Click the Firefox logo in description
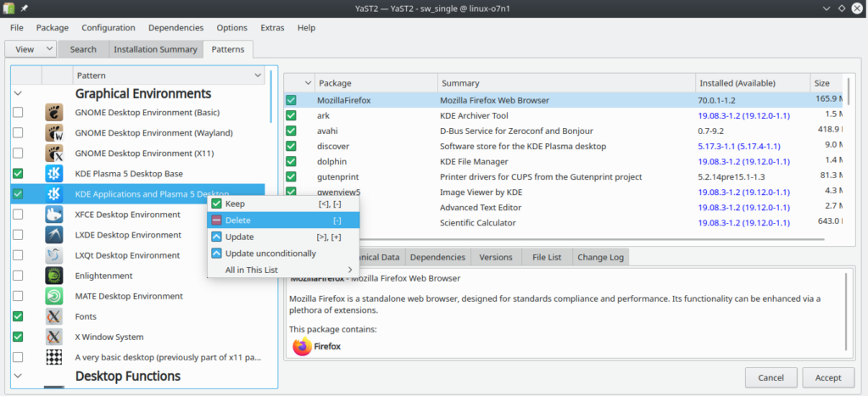The width and height of the screenshot is (868, 396). [x=303, y=347]
